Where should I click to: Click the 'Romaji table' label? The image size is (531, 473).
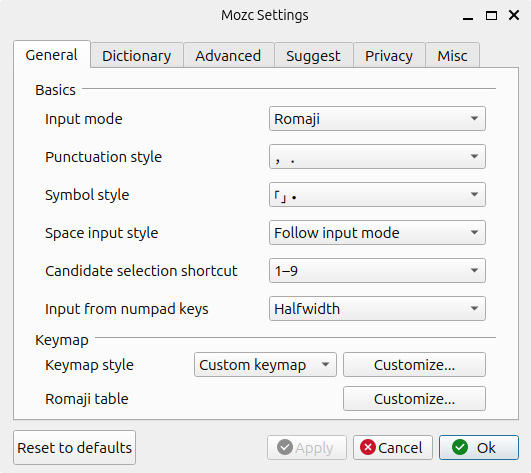(x=87, y=399)
